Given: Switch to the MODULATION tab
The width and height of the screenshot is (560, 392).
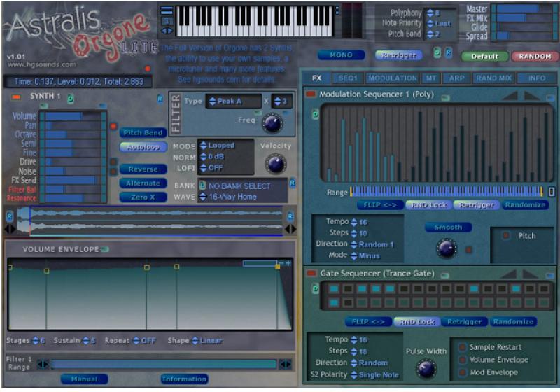Looking at the screenshot, I should tap(392, 78).
